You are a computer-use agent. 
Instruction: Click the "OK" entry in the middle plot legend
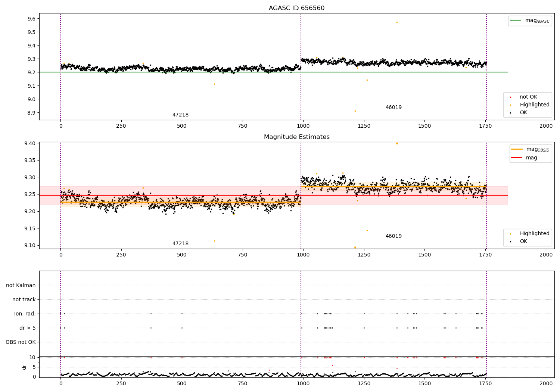(x=523, y=242)
